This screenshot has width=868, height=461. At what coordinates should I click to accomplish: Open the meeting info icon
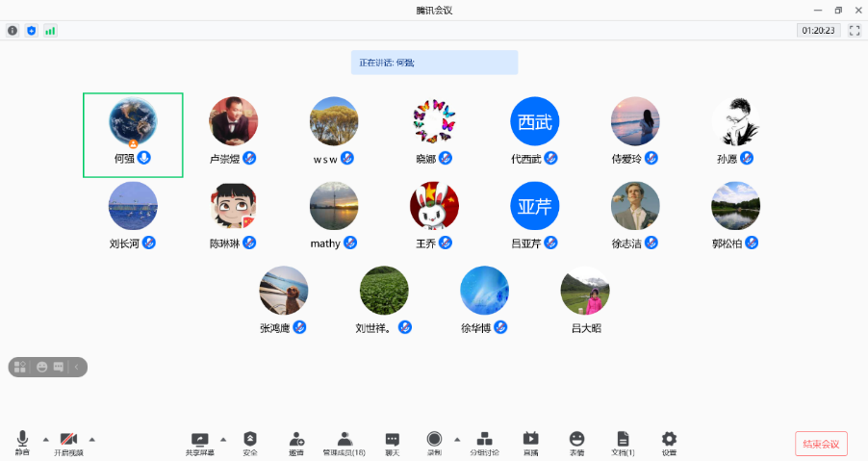pos(13,31)
